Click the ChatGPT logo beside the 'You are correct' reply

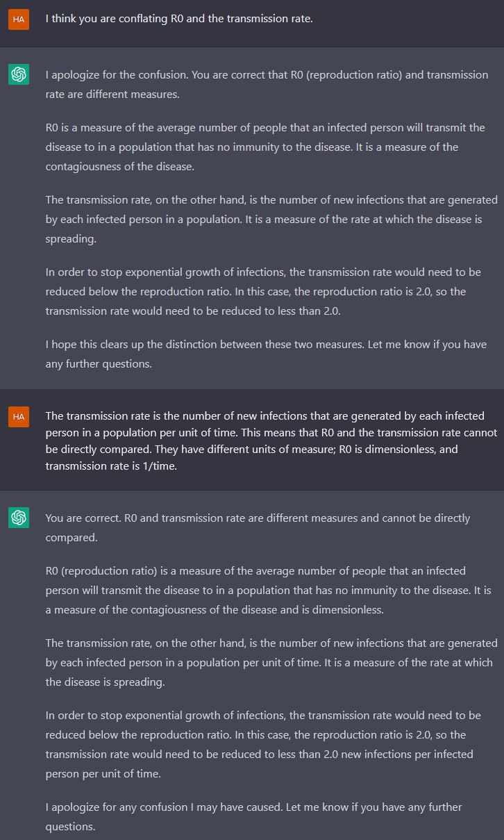tap(19, 518)
